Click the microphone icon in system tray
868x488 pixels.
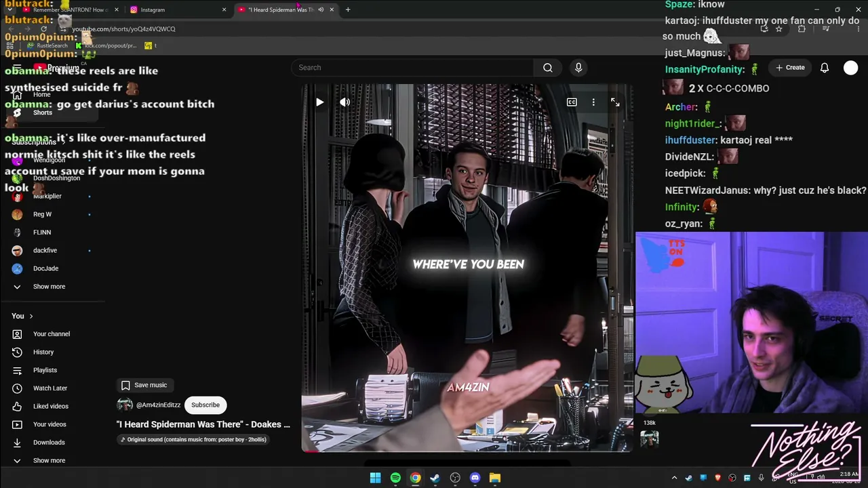[762, 478]
